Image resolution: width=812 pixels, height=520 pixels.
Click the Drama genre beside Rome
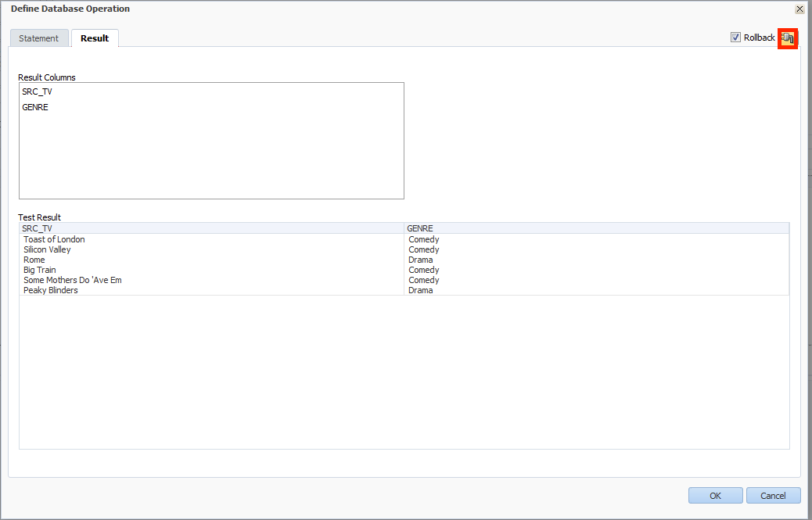(x=421, y=260)
